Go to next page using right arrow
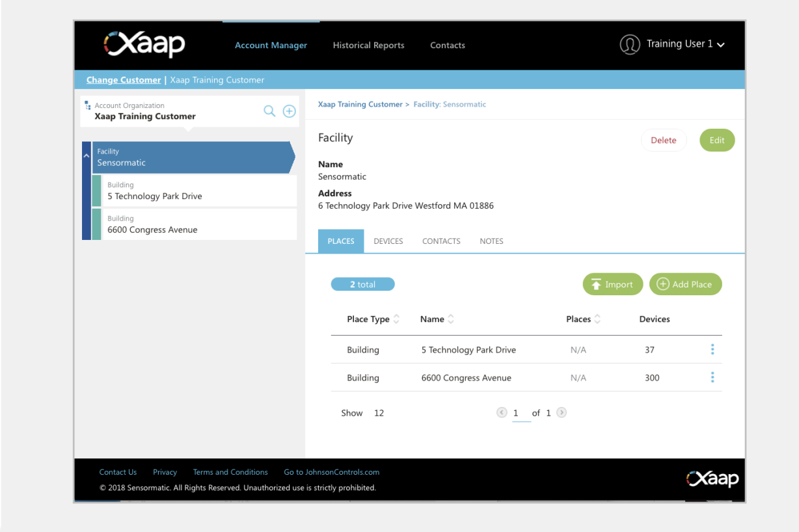The height and width of the screenshot is (532, 799). [x=561, y=412]
